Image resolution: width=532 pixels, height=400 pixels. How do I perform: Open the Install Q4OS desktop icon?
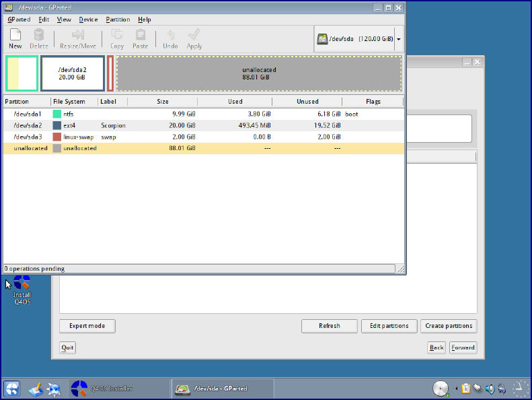click(22, 290)
